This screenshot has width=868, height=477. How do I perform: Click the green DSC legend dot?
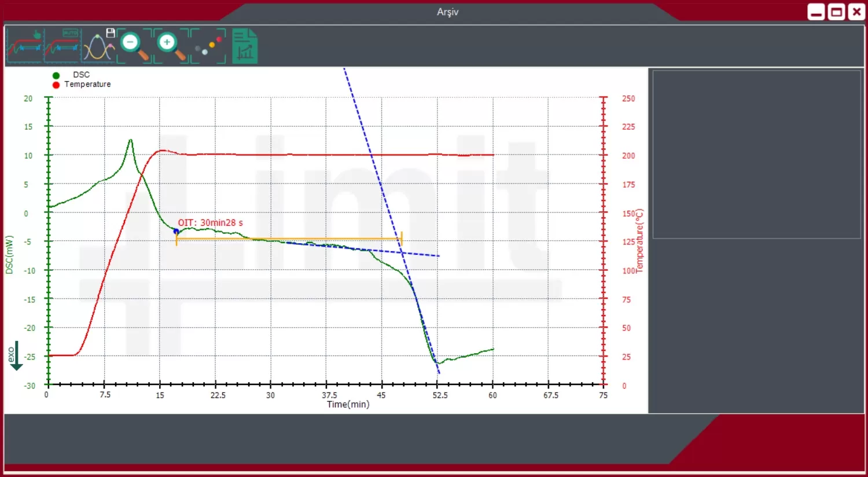click(56, 75)
